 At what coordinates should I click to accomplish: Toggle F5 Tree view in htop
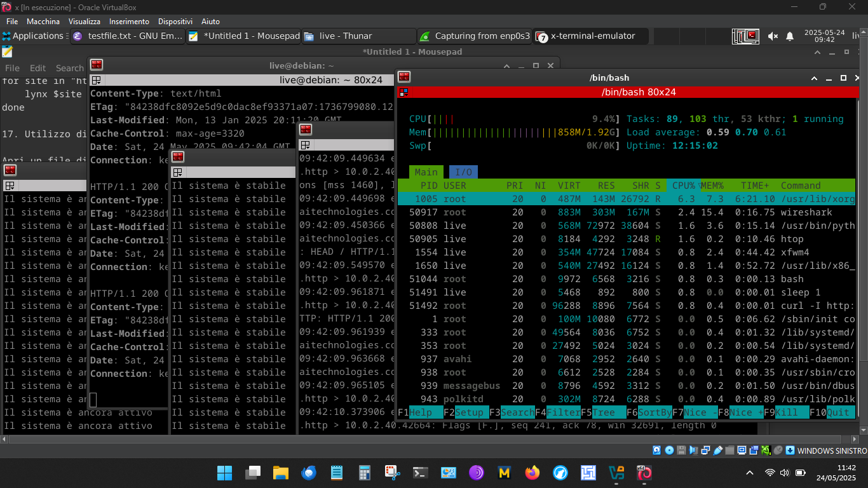tap(604, 412)
